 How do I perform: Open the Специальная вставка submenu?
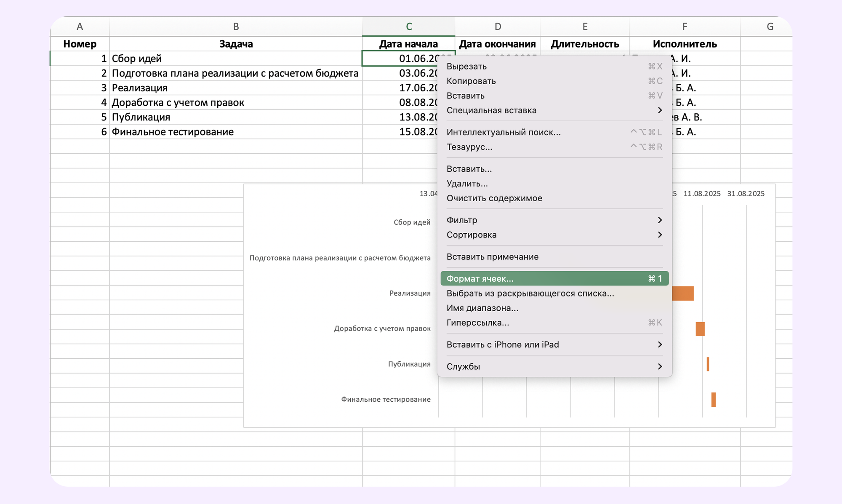coord(554,110)
